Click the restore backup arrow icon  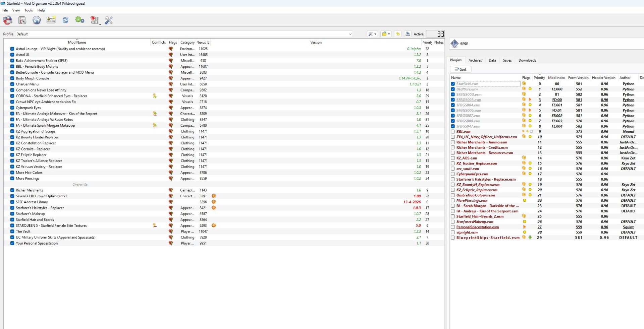point(398,34)
